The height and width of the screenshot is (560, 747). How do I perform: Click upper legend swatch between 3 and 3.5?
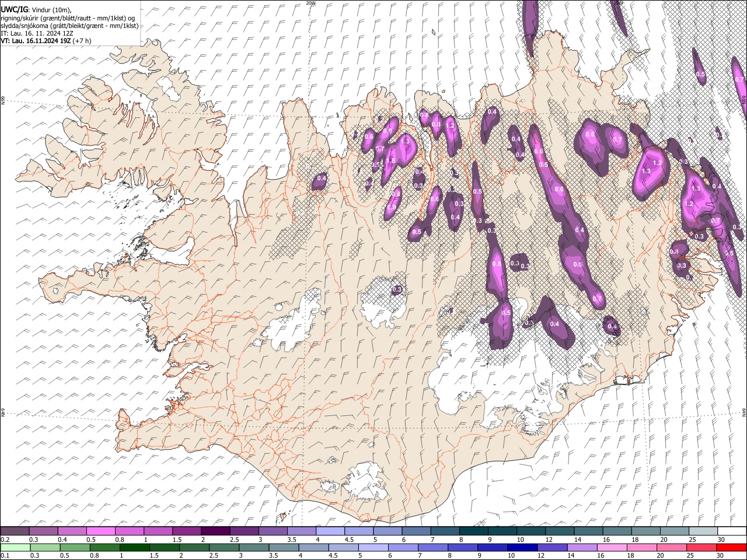(273, 531)
